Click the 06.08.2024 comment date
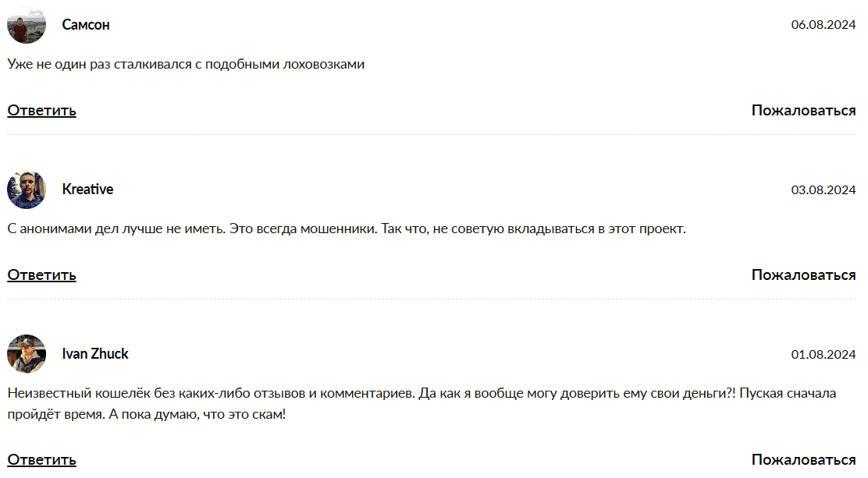Screen dimensions: 868x478 824,25
